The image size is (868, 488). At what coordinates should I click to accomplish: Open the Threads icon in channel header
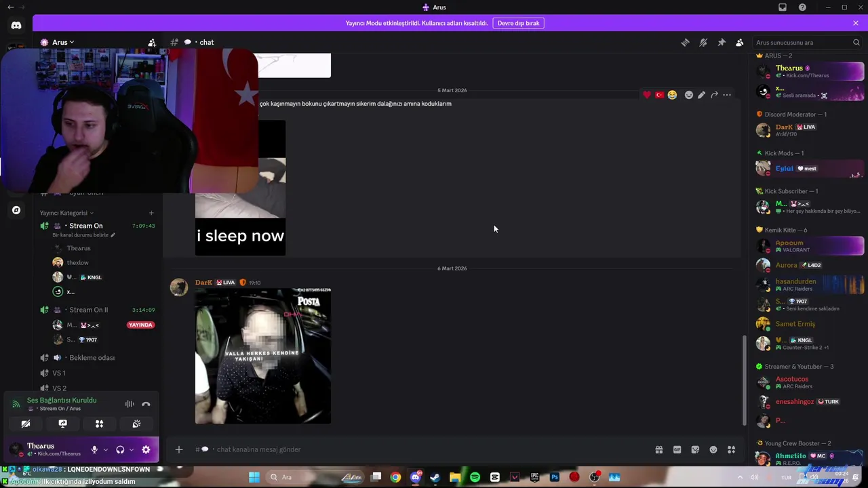click(686, 42)
